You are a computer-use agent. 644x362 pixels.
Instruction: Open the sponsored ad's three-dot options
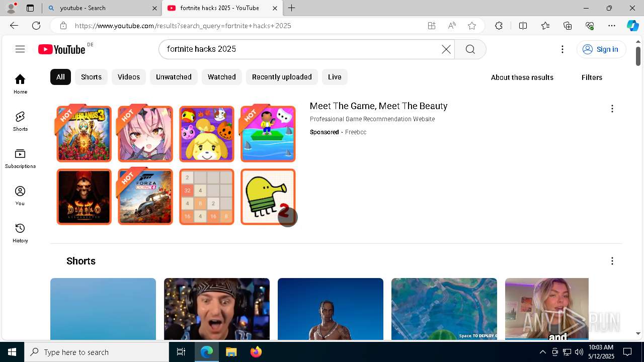[x=612, y=109]
